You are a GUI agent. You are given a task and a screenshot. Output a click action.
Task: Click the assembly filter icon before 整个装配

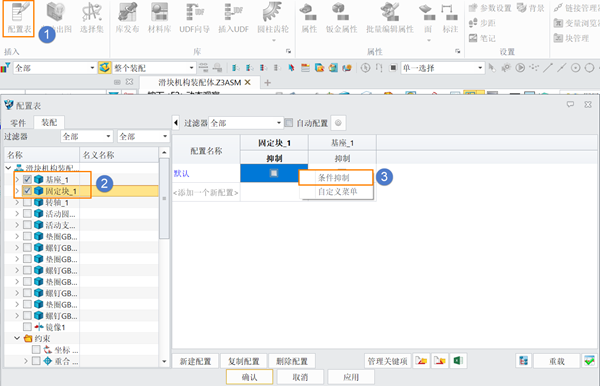pos(104,68)
